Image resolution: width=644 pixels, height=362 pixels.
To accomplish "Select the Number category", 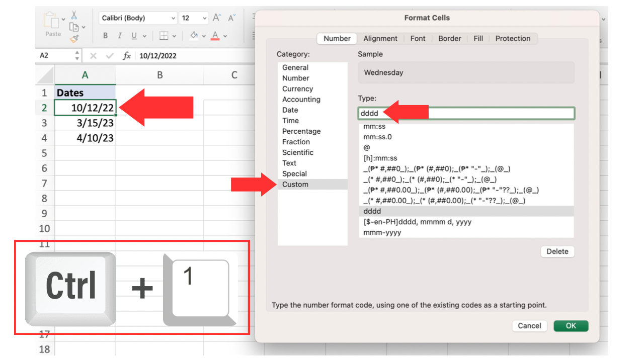I will [312, 78].
